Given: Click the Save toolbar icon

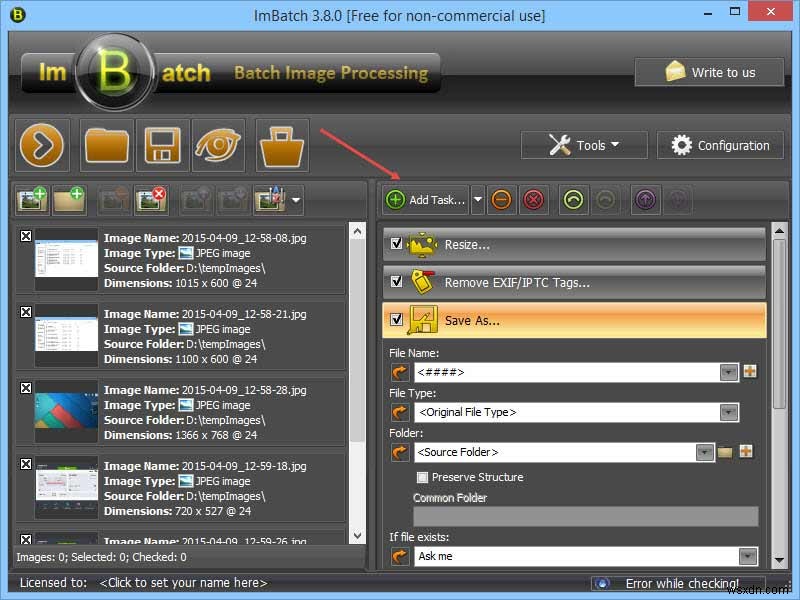Looking at the screenshot, I should tap(162, 145).
